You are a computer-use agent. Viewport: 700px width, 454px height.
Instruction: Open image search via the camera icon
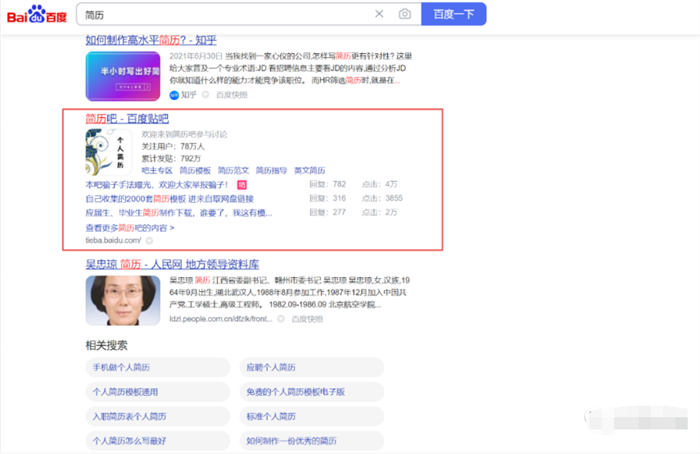[404, 14]
